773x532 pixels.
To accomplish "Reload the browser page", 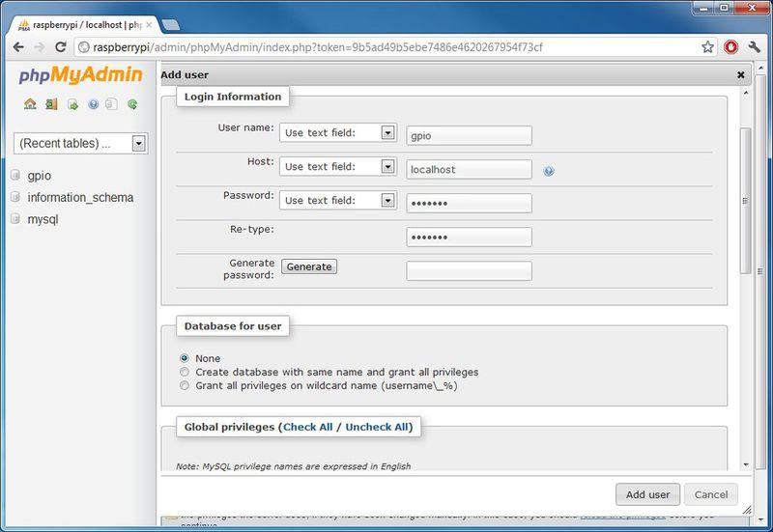I will [61, 47].
